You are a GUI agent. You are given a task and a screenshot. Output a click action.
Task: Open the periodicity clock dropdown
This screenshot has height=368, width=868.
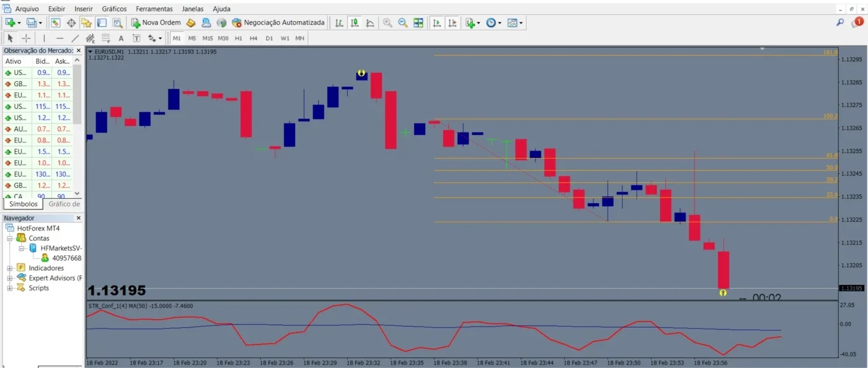click(494, 23)
